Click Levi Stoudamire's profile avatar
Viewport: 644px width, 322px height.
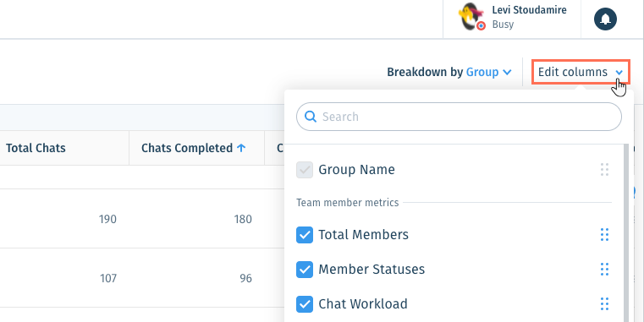[x=471, y=16]
